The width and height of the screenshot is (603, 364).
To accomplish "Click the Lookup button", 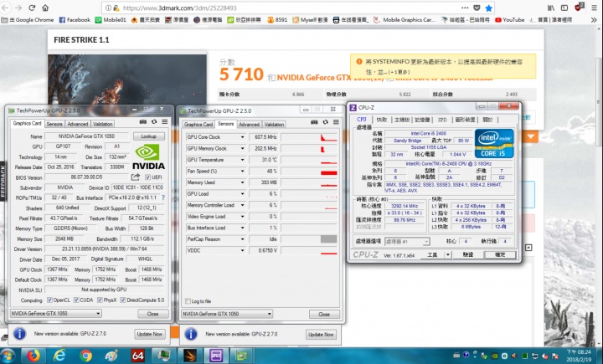I will click(x=149, y=136).
